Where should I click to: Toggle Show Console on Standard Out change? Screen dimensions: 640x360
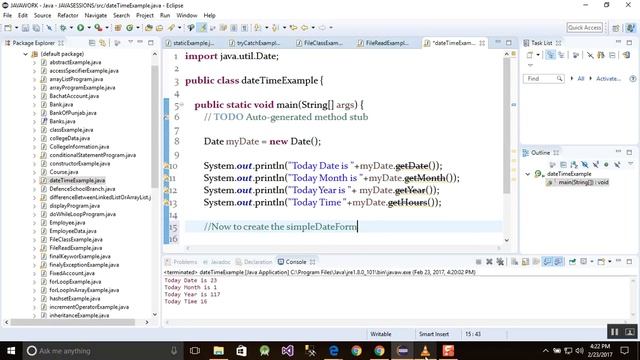click(547, 262)
